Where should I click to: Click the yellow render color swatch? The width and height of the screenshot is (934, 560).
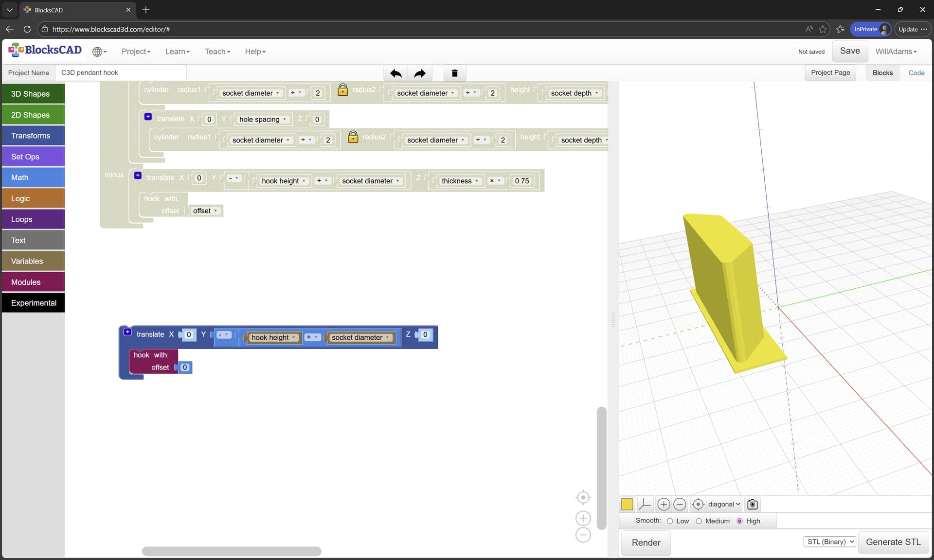(627, 504)
